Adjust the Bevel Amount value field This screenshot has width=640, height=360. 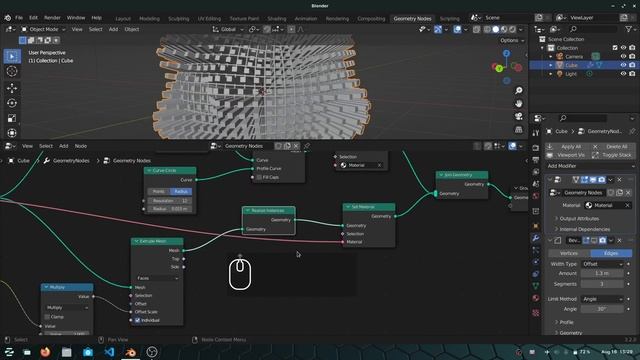coord(602,273)
